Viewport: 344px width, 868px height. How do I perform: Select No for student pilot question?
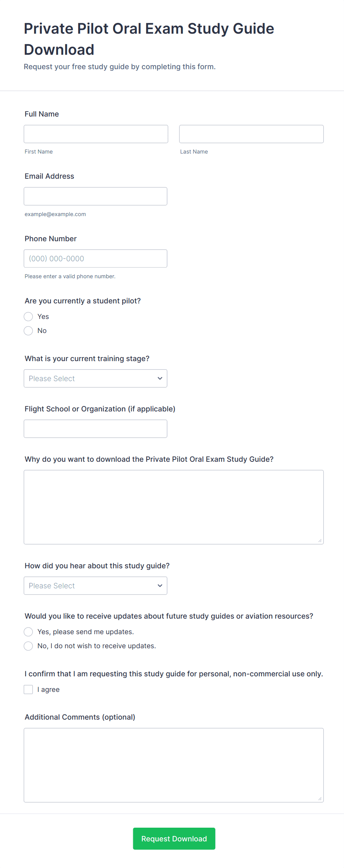(x=28, y=331)
